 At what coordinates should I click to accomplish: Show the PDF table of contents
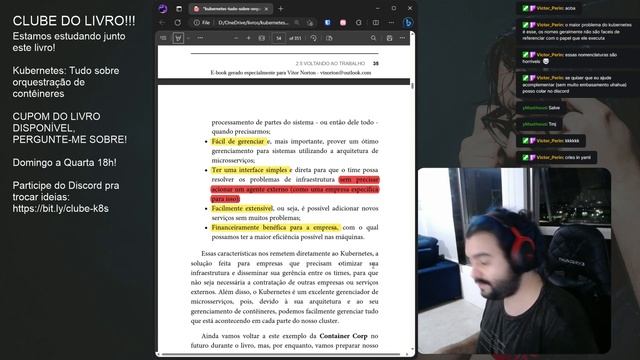pyautogui.click(x=163, y=38)
